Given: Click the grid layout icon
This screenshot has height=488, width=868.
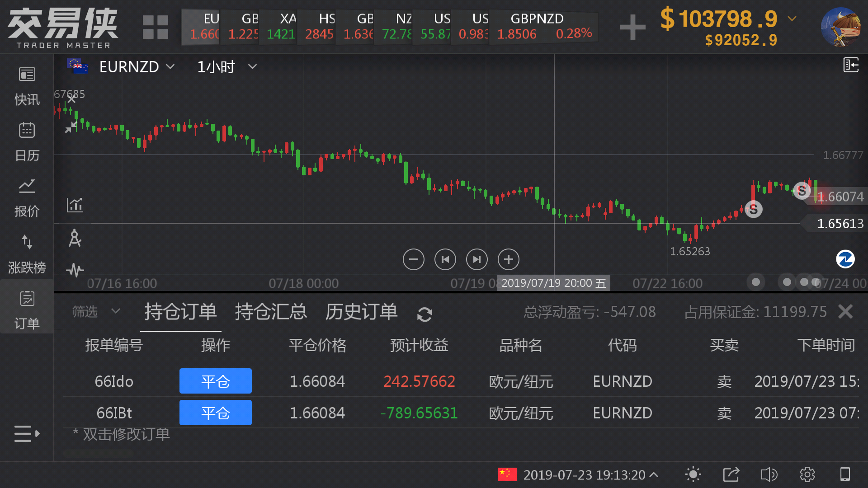Looking at the screenshot, I should [x=155, y=27].
